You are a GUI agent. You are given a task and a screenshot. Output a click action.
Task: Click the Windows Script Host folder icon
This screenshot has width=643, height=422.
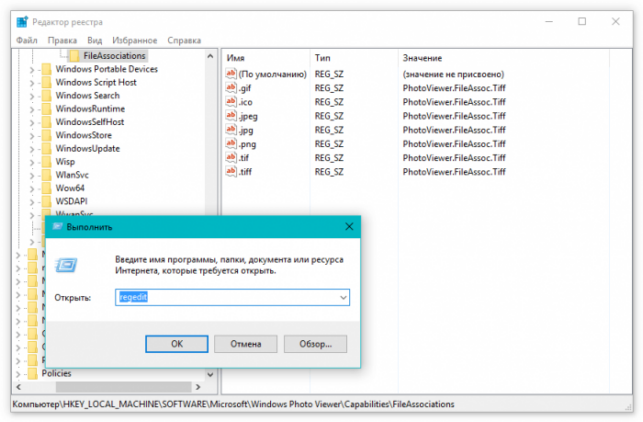(47, 82)
